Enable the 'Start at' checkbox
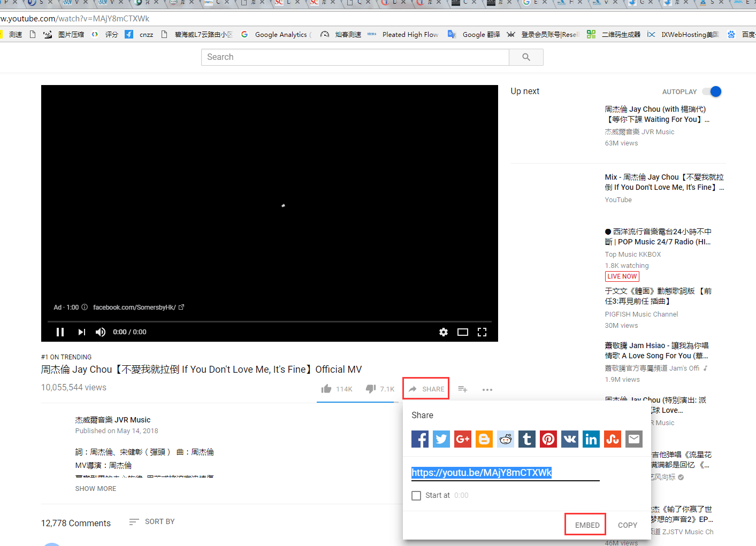Viewport: 756px width, 546px height. pyautogui.click(x=416, y=495)
